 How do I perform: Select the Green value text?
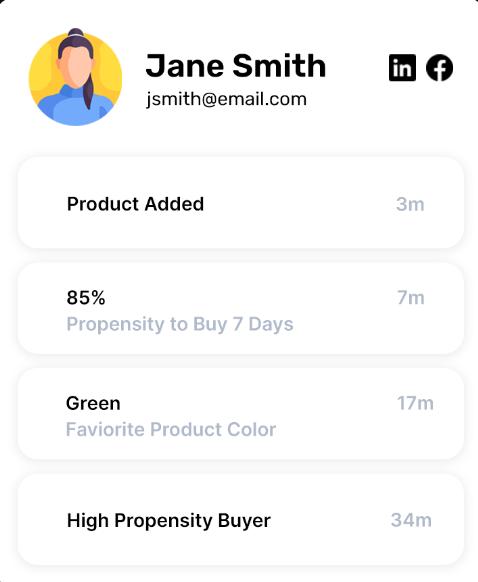[93, 403]
